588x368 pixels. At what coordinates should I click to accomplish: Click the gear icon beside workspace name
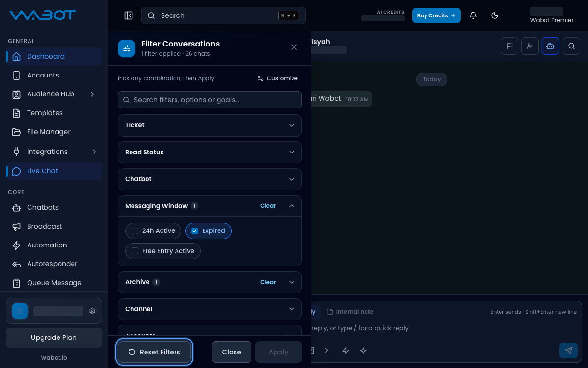pyautogui.click(x=92, y=311)
